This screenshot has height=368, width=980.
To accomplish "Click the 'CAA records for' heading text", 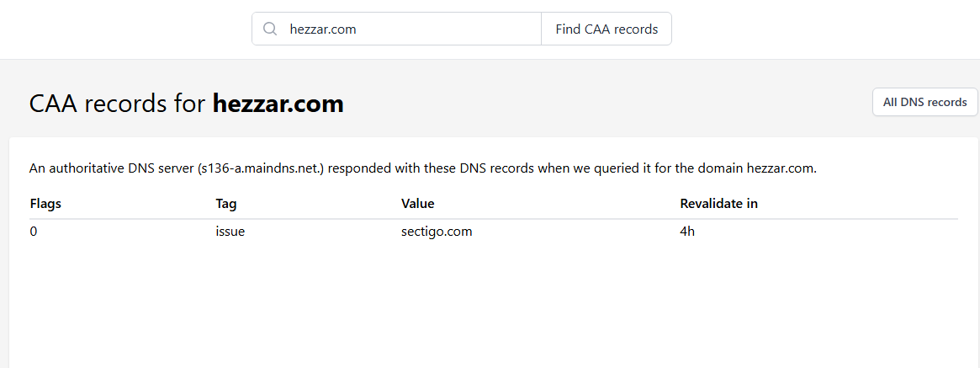I will (117, 104).
